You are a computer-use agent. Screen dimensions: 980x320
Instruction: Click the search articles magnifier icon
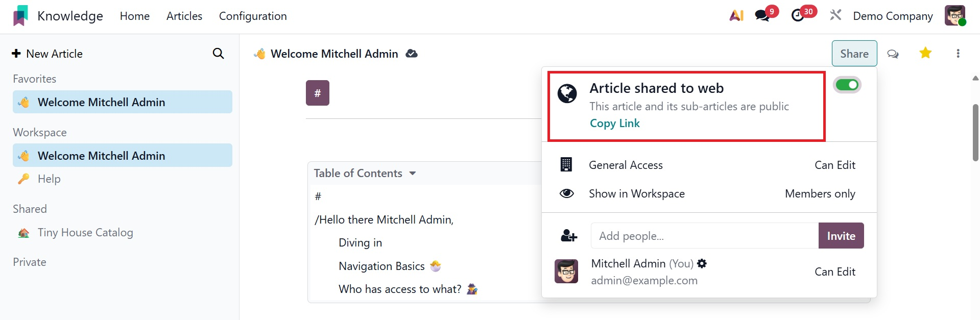click(x=218, y=54)
